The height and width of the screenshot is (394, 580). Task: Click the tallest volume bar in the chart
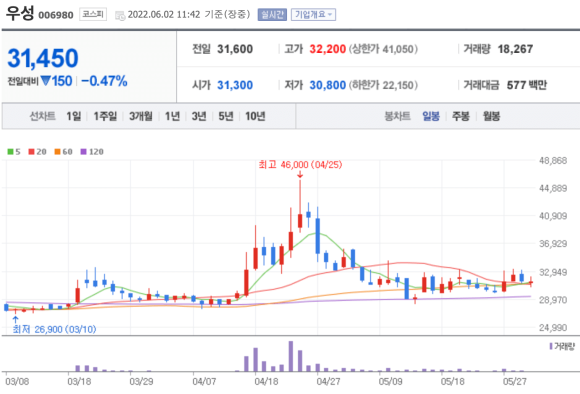[x=291, y=356]
